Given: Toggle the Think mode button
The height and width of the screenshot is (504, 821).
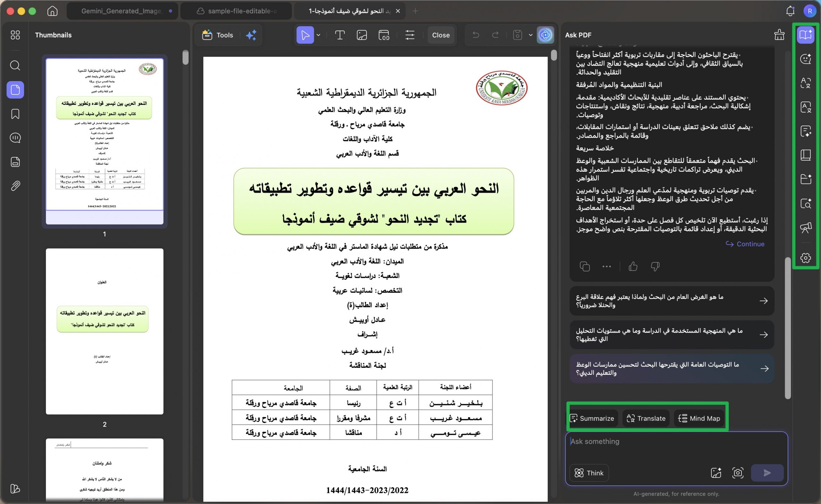Looking at the screenshot, I should pyautogui.click(x=589, y=473).
